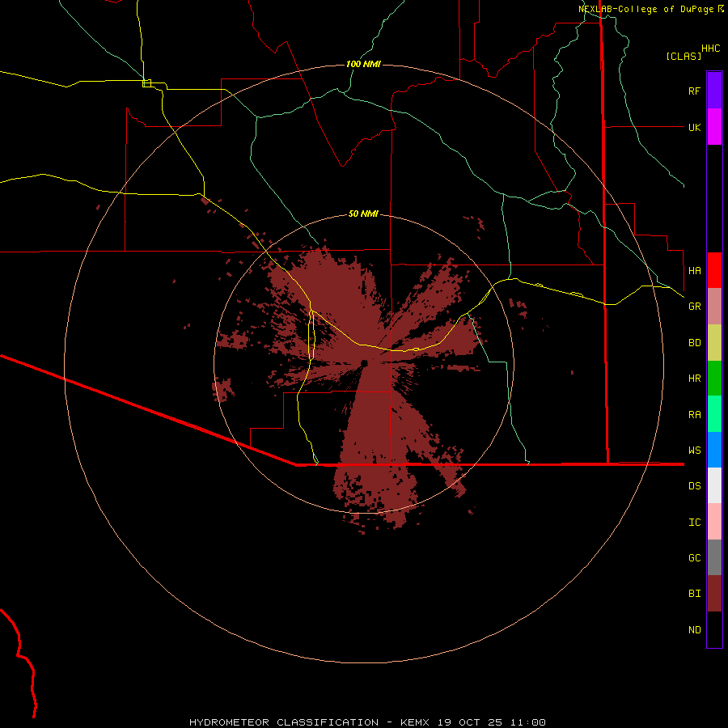Click the UK legend label
728x728 pixels.
click(694, 127)
